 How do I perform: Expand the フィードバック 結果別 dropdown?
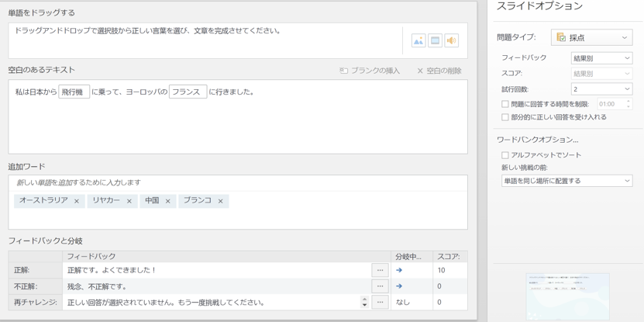(x=601, y=58)
